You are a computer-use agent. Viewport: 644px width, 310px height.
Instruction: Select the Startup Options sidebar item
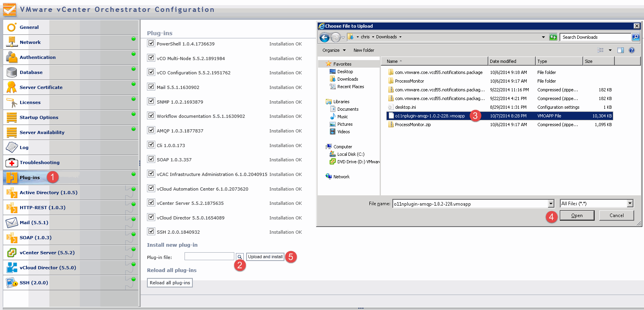click(39, 117)
